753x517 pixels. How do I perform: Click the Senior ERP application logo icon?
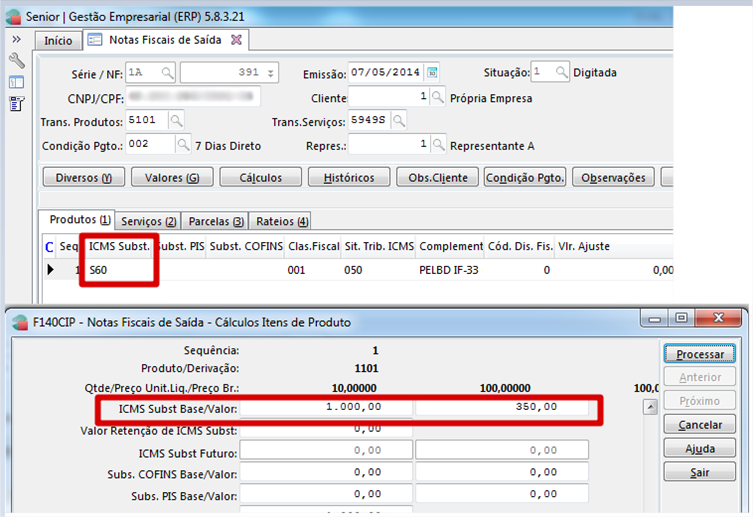tap(13, 17)
